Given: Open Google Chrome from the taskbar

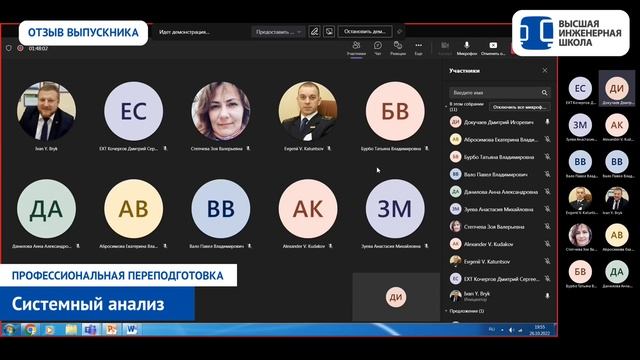Looking at the screenshot, I should pyautogui.click(x=30, y=329).
